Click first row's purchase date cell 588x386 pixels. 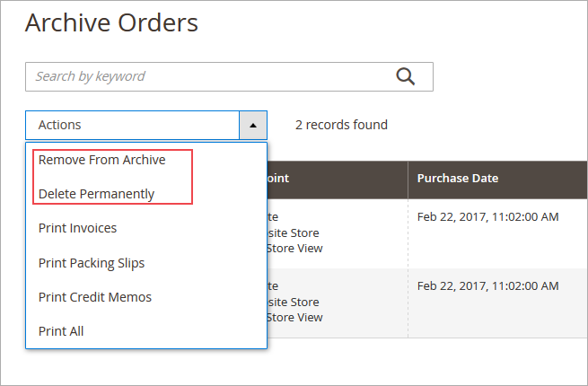(x=488, y=216)
